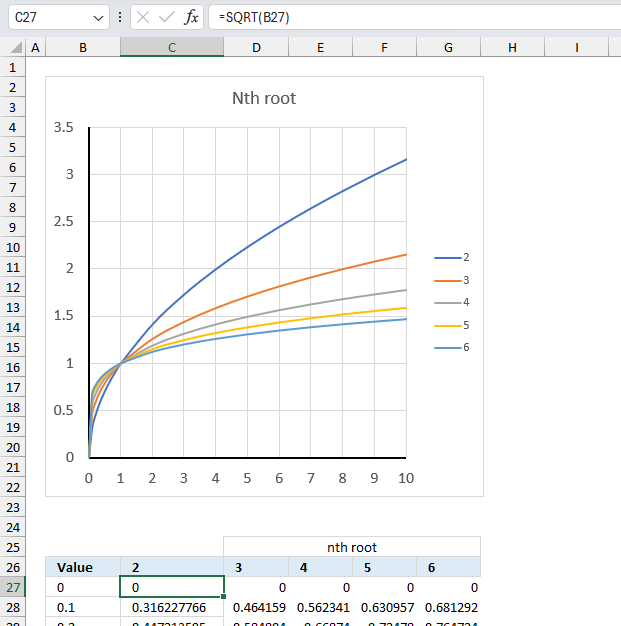This screenshot has height=626, width=621.
Task: Select column G header
Action: pyautogui.click(x=448, y=48)
